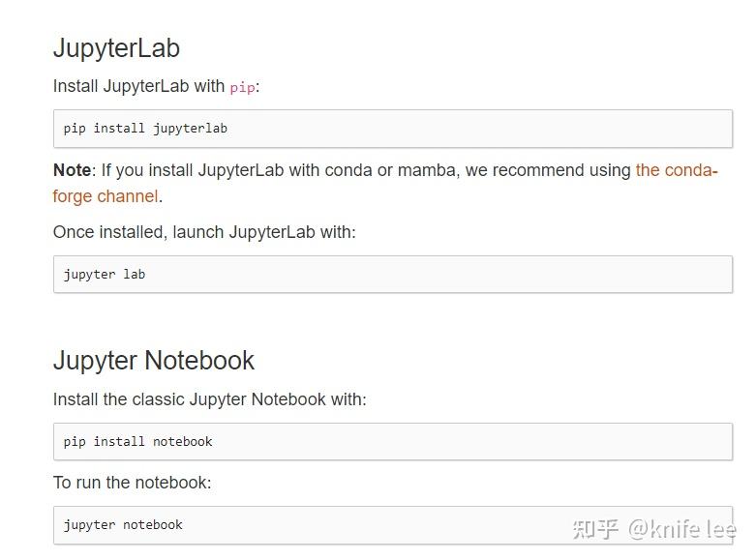Click the JupyterLab section heading
The width and height of the screenshot is (756, 560).
pos(116,48)
